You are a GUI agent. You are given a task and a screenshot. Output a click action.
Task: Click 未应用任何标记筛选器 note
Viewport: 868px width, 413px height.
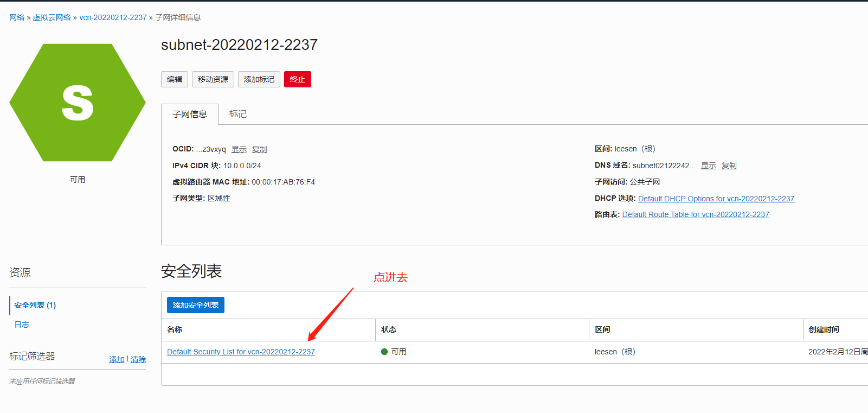click(42, 381)
